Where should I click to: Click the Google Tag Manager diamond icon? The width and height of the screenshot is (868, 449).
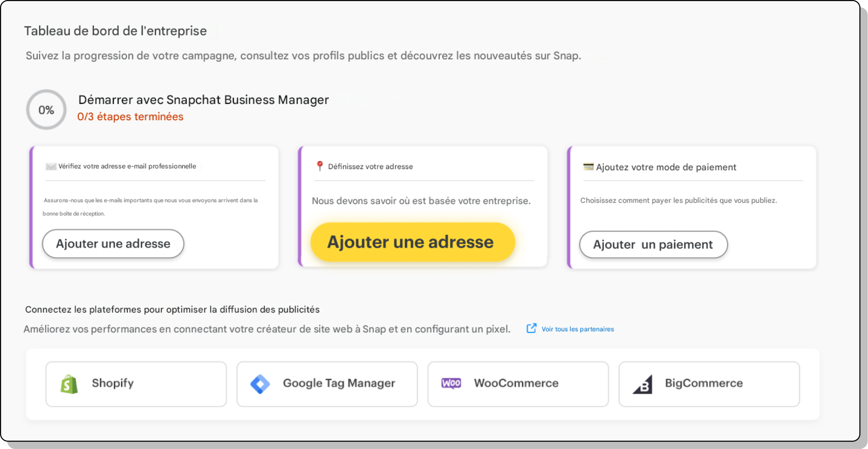pos(260,384)
